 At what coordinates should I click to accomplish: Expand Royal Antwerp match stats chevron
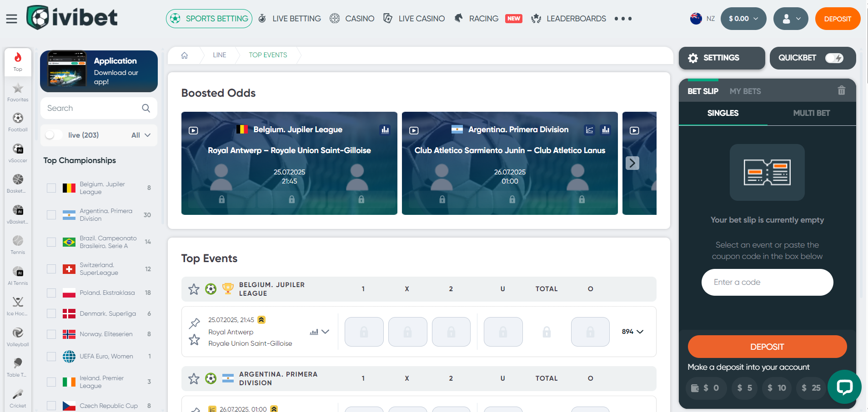pos(325,332)
